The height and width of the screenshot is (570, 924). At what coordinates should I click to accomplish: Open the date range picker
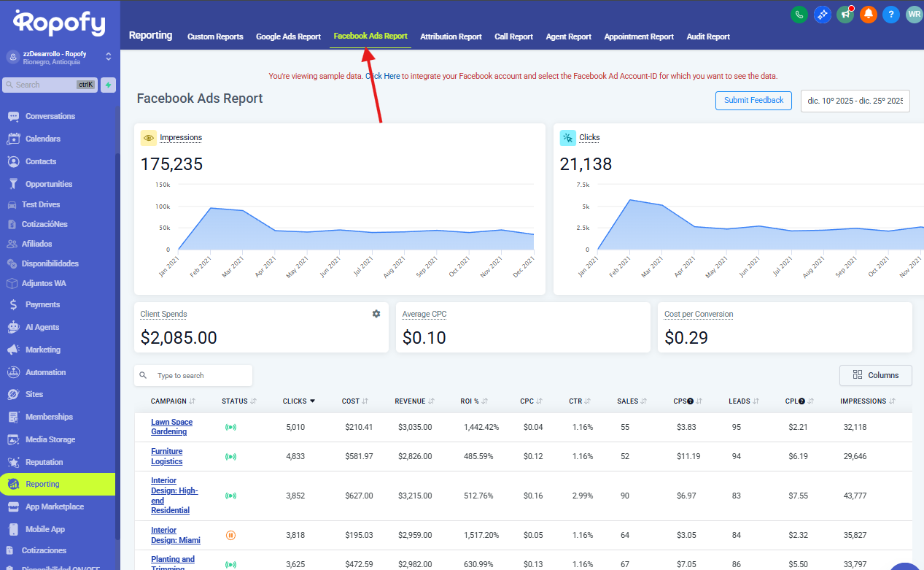point(855,101)
